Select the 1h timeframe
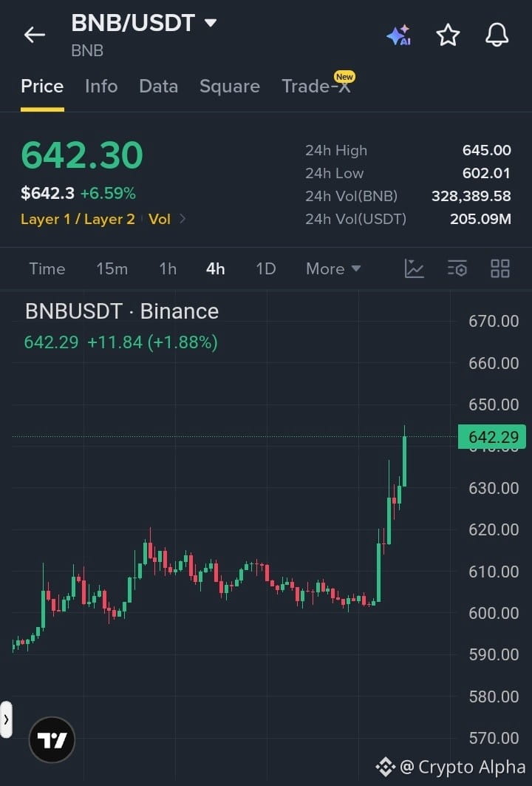The height and width of the screenshot is (786, 532). click(168, 268)
